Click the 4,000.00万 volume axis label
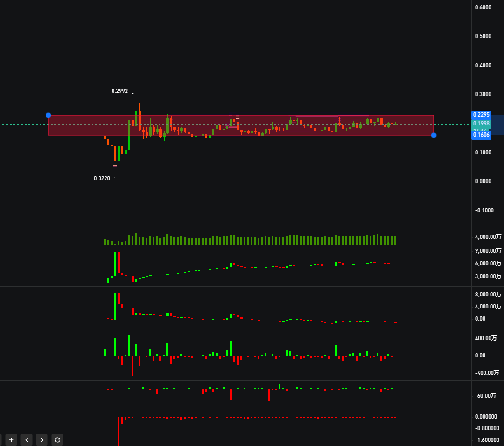504x446 pixels. 488,237
